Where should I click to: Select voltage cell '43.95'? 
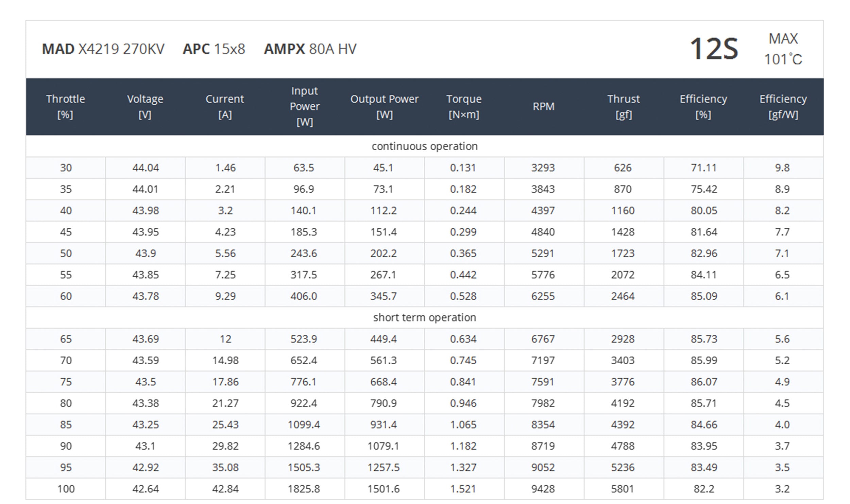[x=146, y=232]
